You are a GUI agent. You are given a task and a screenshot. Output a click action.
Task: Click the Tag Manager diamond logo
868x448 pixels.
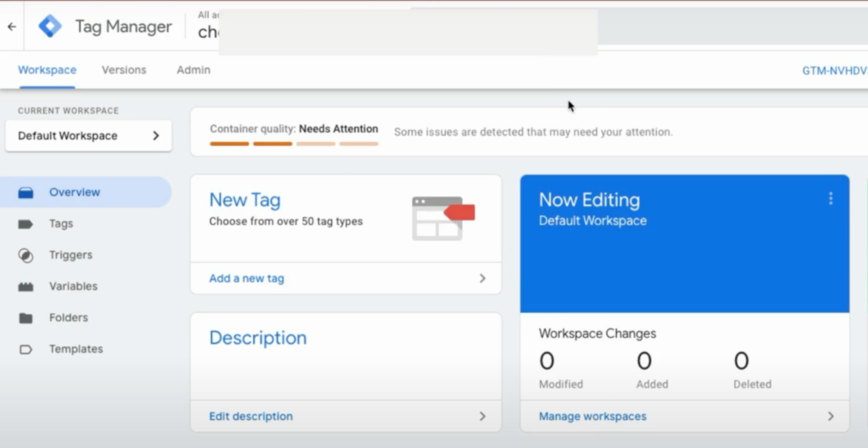pyautogui.click(x=50, y=26)
